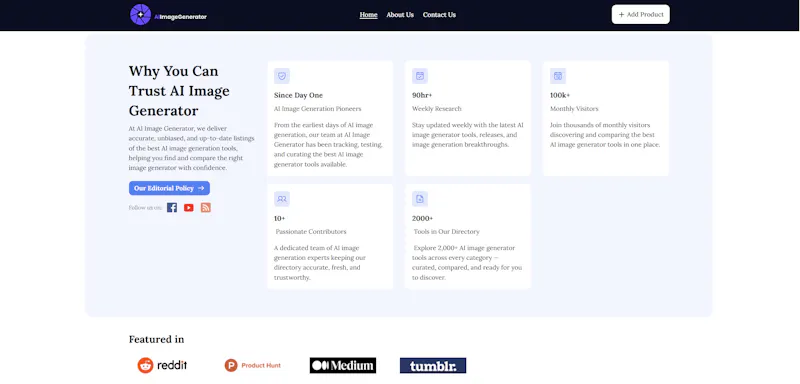Open the tumblr featured logo
Image resolution: width=800 pixels, height=384 pixels.
[433, 365]
